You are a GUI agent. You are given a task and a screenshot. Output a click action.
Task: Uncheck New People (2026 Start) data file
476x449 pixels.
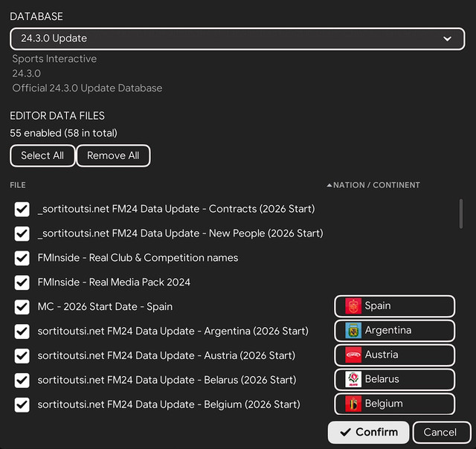click(22, 233)
